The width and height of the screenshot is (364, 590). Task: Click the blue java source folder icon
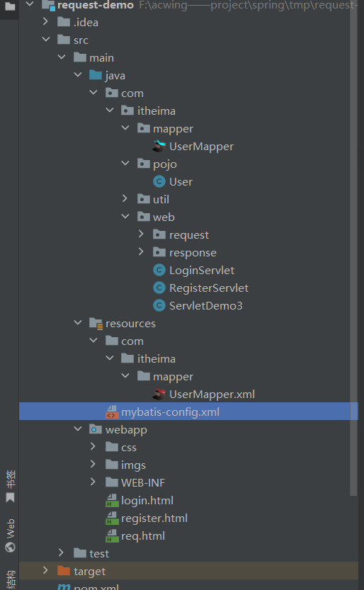click(x=96, y=75)
